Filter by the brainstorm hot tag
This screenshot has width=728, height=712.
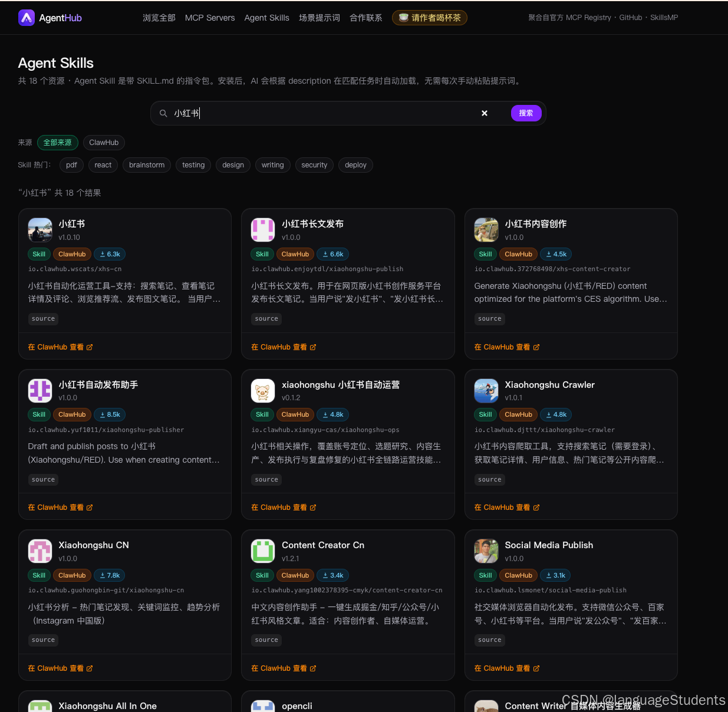click(x=147, y=165)
